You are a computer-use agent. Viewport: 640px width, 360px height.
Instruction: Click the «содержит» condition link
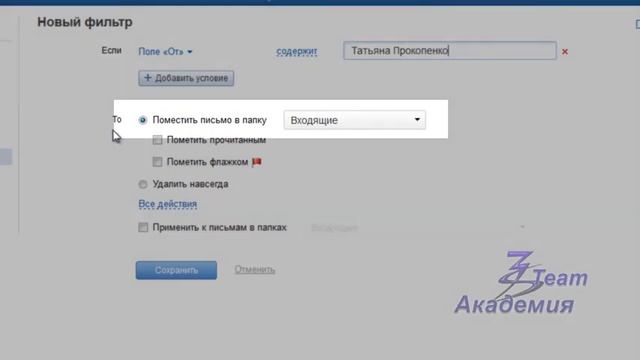[297, 51]
